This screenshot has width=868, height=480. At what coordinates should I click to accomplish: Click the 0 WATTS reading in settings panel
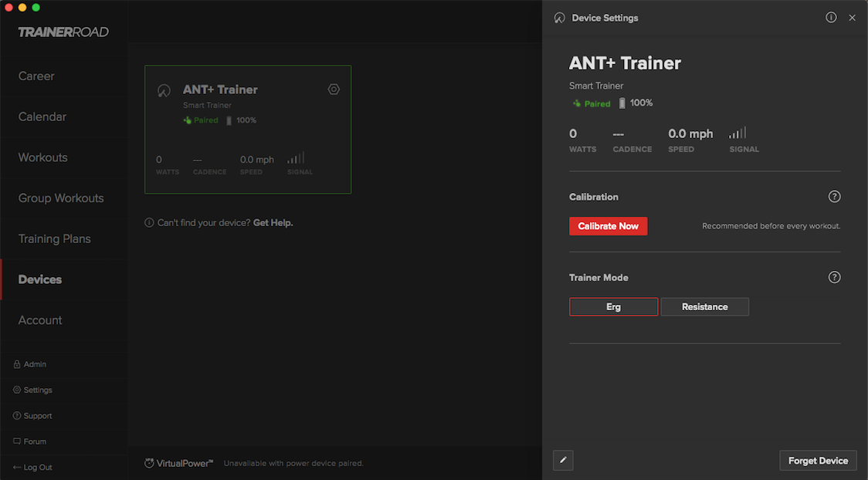pyautogui.click(x=582, y=140)
